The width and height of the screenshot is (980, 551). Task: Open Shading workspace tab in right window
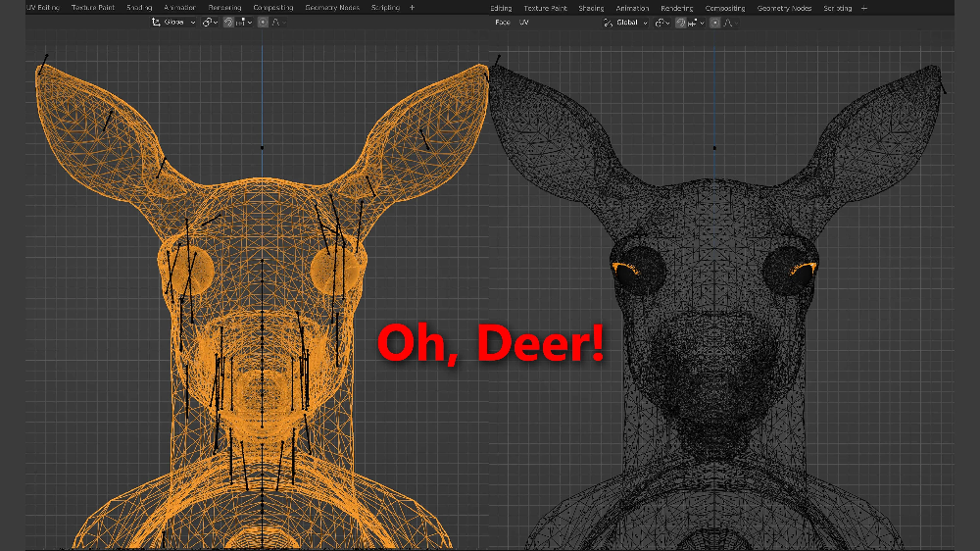click(591, 8)
